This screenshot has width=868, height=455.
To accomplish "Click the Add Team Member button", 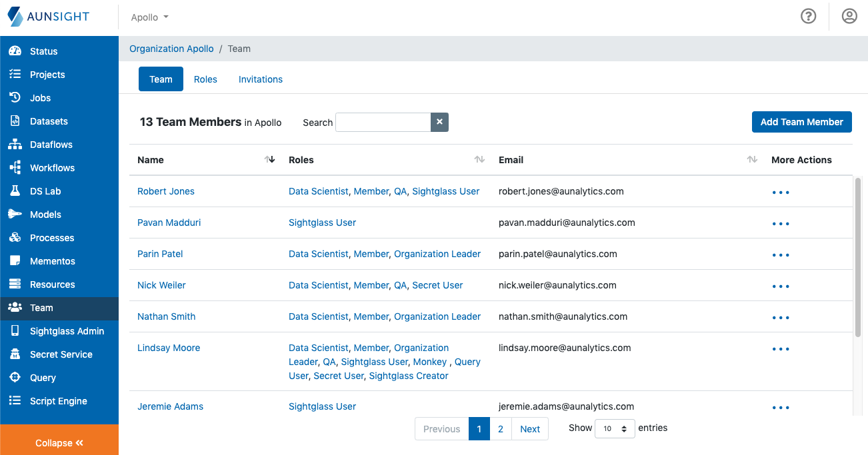I will [x=801, y=122].
